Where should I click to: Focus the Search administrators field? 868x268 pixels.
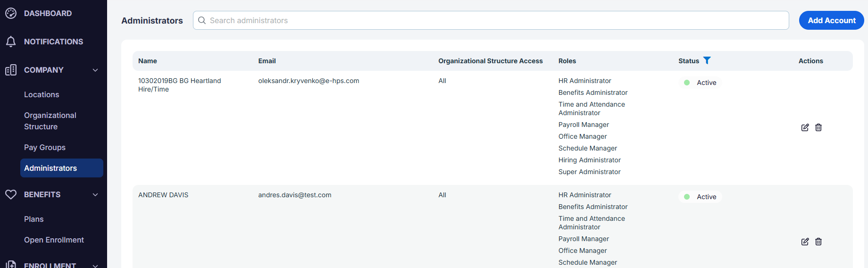click(x=491, y=20)
